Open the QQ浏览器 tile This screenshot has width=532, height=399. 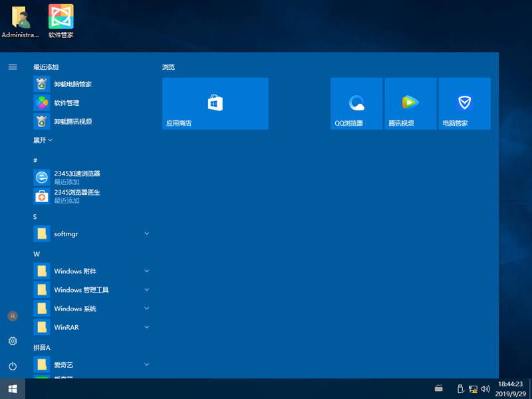coord(356,103)
